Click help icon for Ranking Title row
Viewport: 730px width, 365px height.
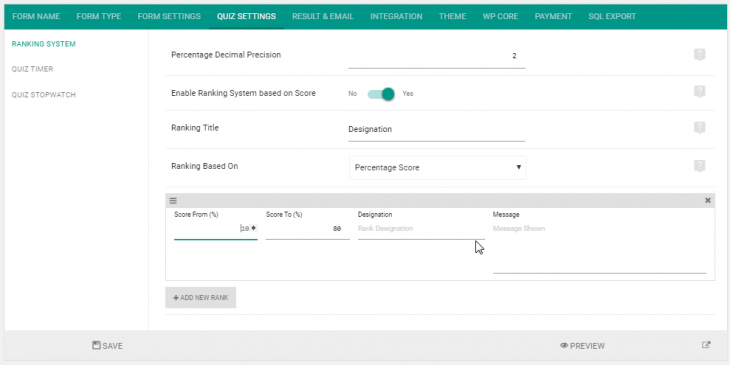699,128
